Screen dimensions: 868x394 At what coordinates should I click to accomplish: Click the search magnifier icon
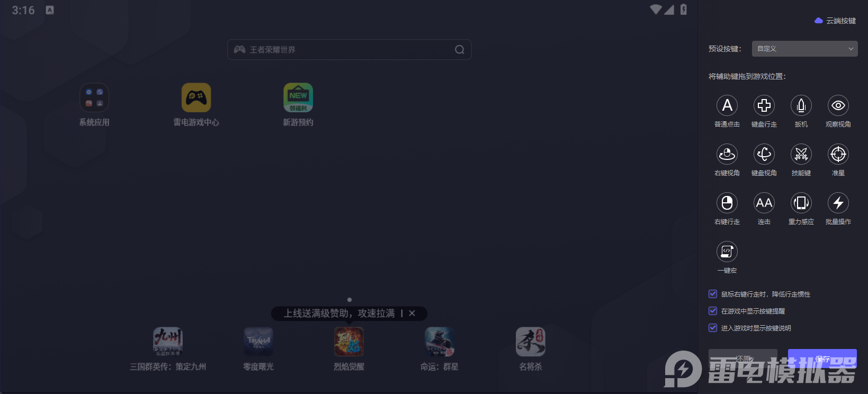(460, 49)
